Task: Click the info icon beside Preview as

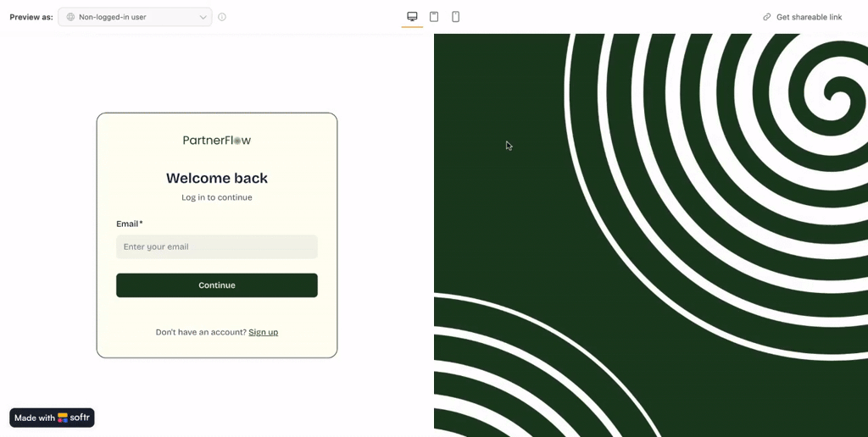Action: [222, 17]
